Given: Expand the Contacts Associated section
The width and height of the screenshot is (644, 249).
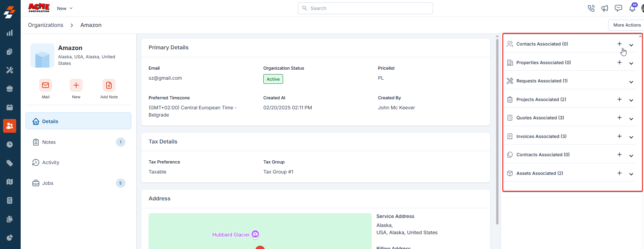Looking at the screenshot, I should point(631,45).
